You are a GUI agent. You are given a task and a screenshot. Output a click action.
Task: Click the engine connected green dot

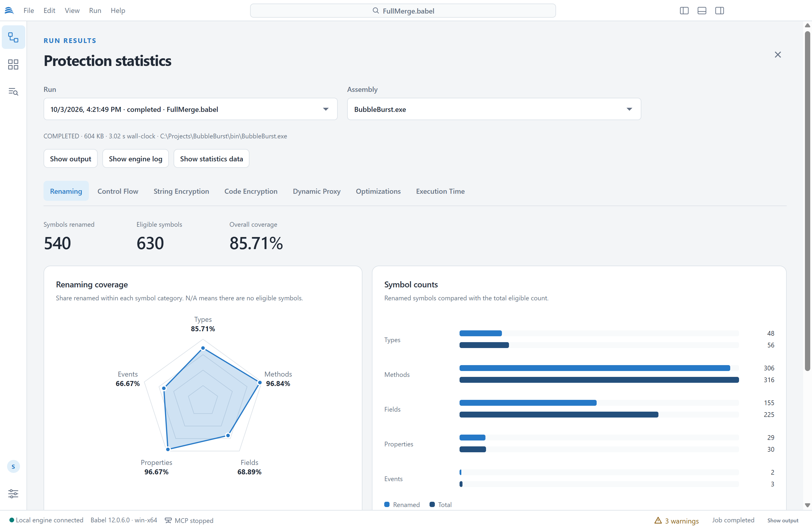tap(11, 520)
